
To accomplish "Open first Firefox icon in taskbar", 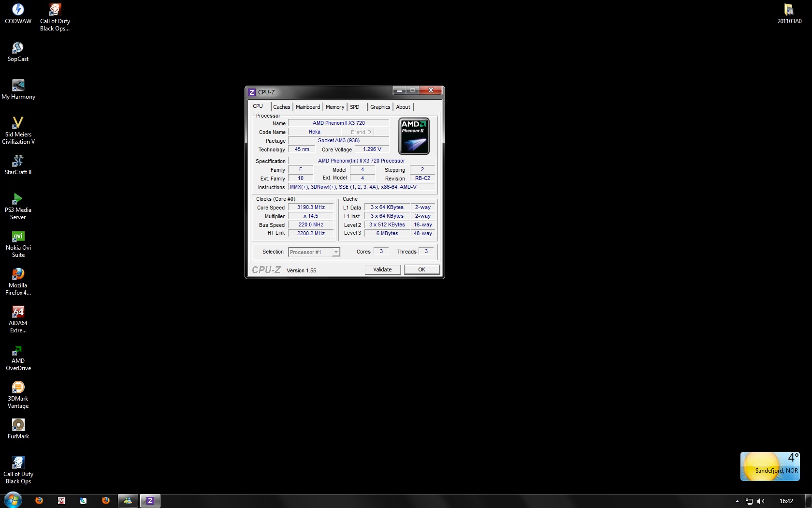I will coord(39,501).
